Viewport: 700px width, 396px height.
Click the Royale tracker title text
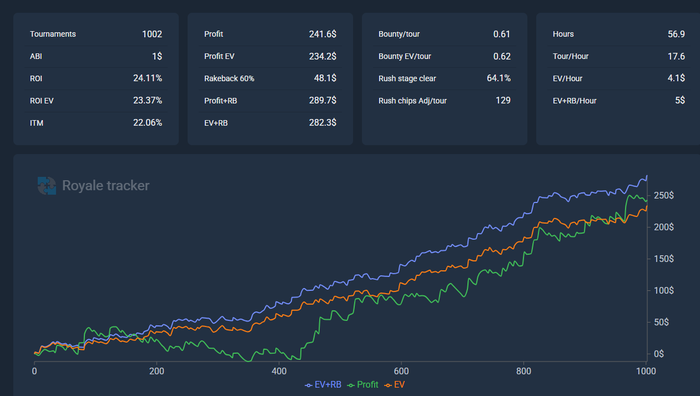pos(106,186)
